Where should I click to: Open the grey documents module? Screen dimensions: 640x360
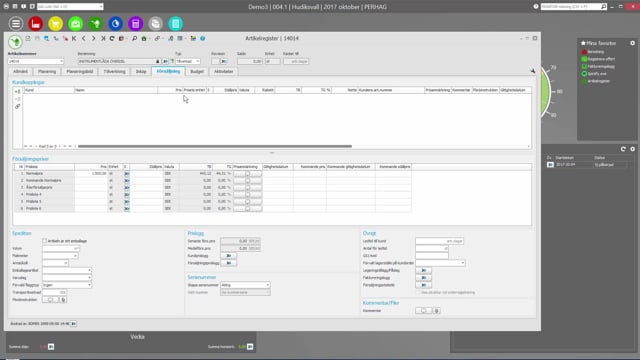click(x=156, y=24)
